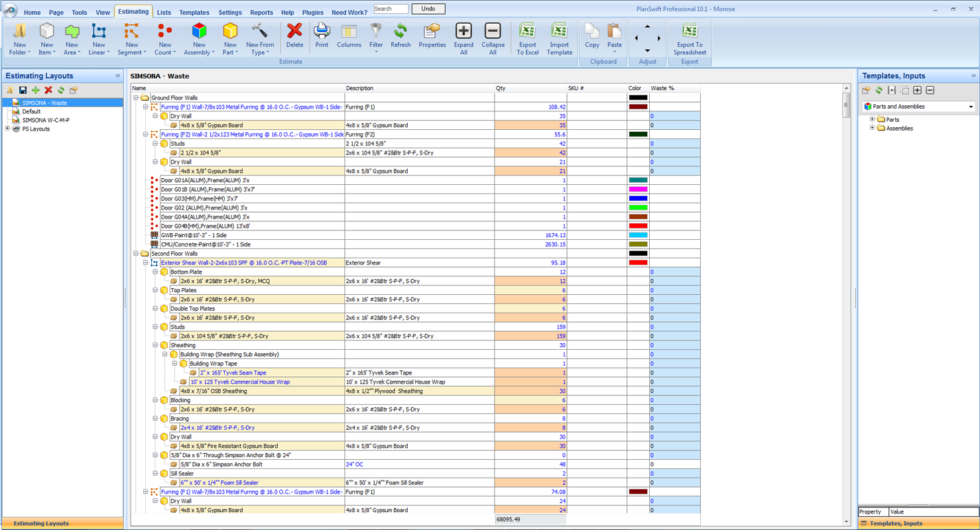Click the Paste icon in Clipboard group
Image resolution: width=980 pixels, height=530 pixels.
(615, 31)
